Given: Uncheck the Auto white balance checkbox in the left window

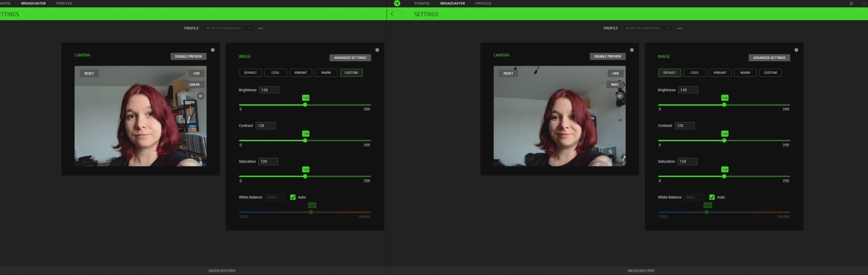Looking at the screenshot, I should (293, 197).
